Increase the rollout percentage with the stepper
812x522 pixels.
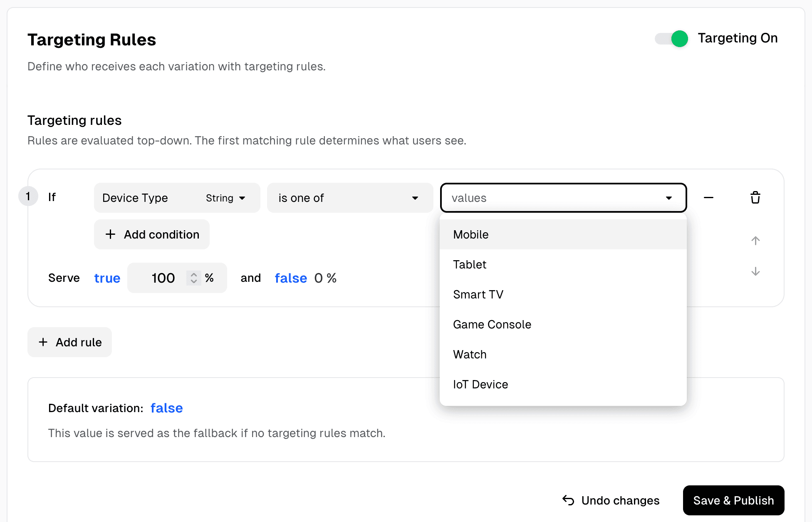coord(194,275)
